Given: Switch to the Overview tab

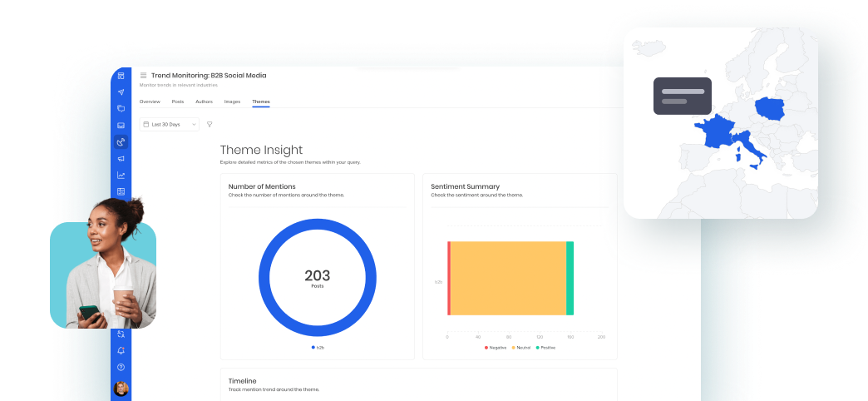Looking at the screenshot, I should pos(150,101).
